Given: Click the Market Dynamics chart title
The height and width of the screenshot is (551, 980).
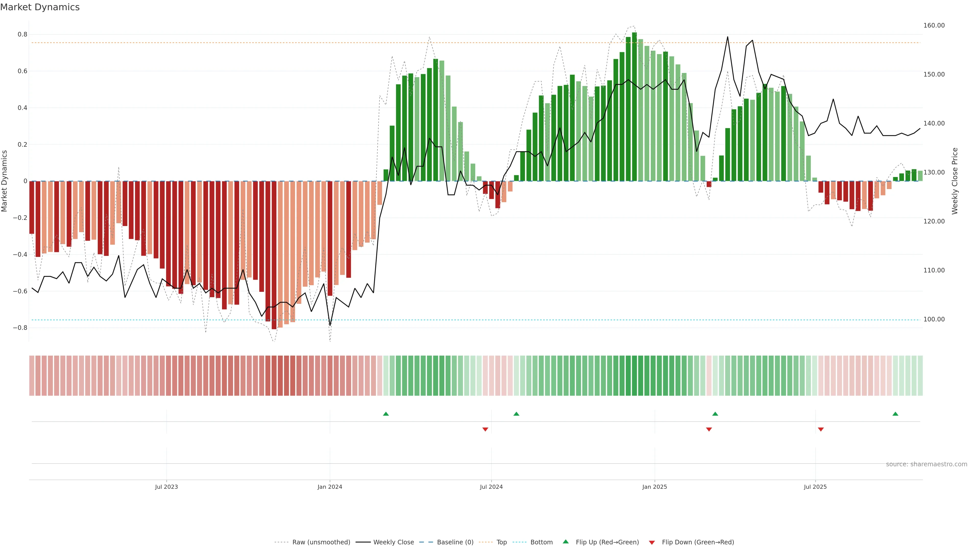Looking at the screenshot, I should 40,7.
